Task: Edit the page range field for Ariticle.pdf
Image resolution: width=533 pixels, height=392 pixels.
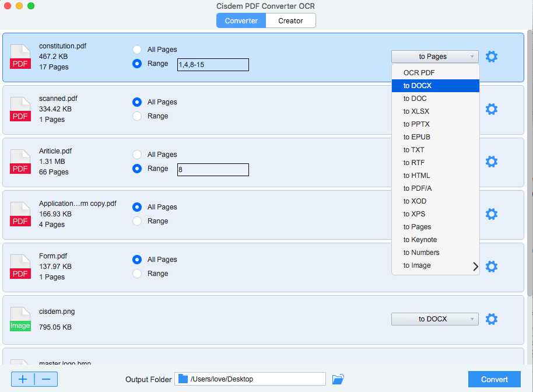Action: 213,170
